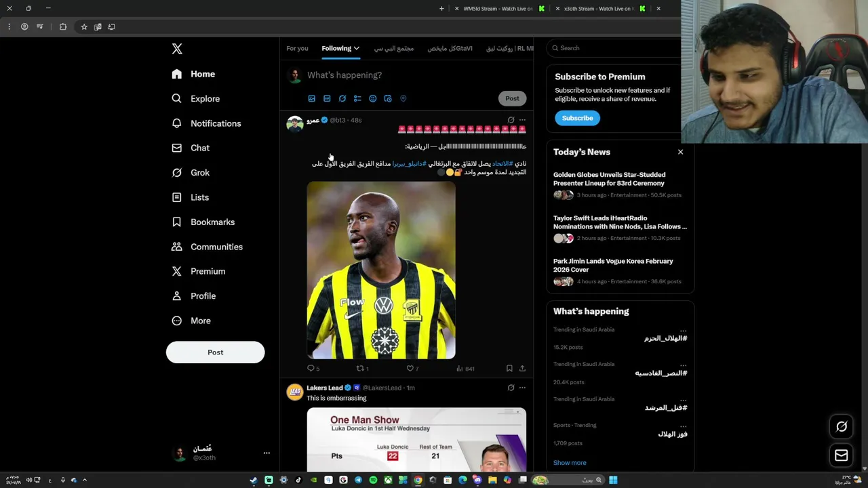Open Notifications in the sidebar
The width and height of the screenshot is (868, 488).
tap(206, 123)
